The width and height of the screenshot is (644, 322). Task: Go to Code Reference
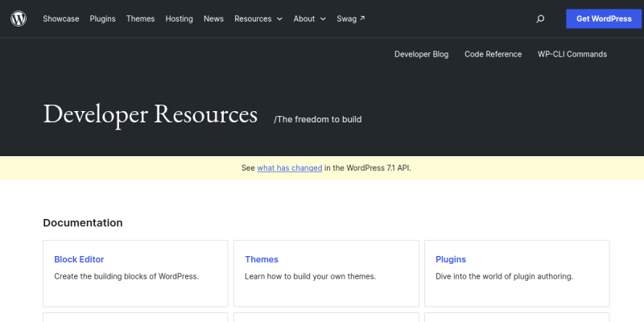point(493,54)
